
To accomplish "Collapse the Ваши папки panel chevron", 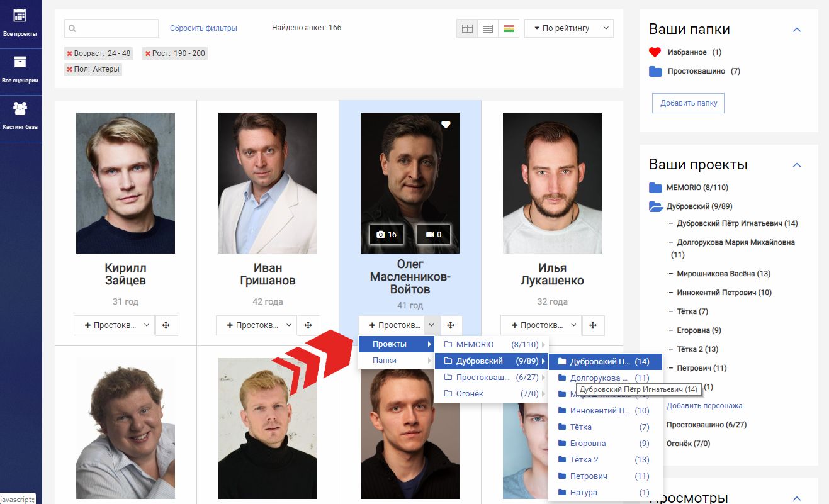I will click(797, 30).
